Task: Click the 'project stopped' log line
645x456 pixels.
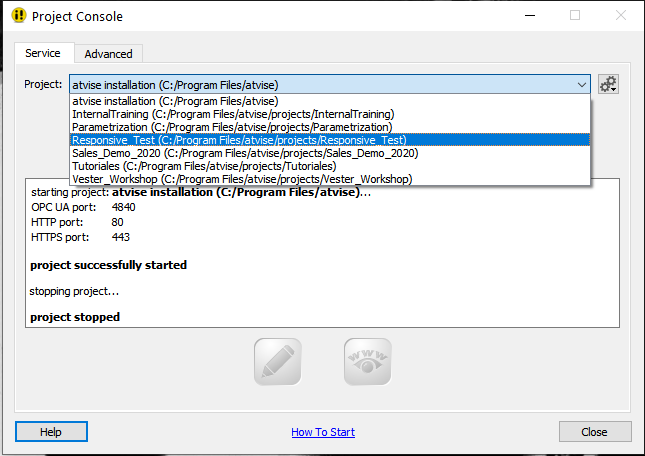Action: click(x=75, y=317)
